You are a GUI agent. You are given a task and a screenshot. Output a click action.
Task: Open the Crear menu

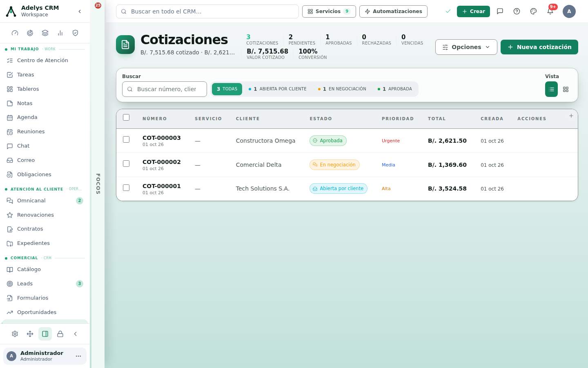[473, 11]
